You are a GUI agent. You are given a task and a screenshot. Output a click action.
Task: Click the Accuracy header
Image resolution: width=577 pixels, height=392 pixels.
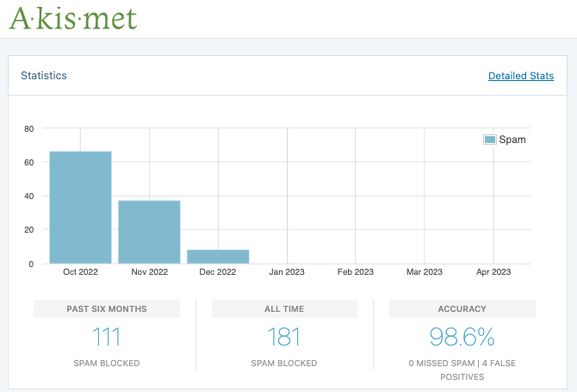pos(462,308)
